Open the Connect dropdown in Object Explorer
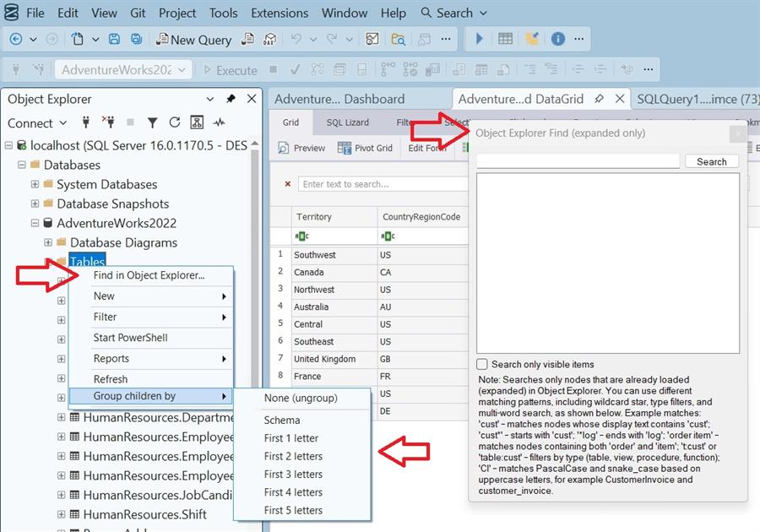 coord(37,123)
